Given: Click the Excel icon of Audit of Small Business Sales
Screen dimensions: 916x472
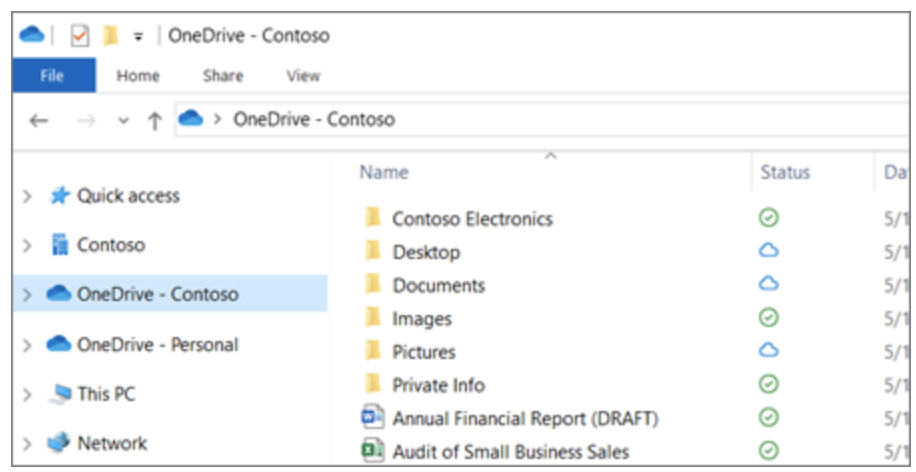Looking at the screenshot, I should (x=373, y=451).
